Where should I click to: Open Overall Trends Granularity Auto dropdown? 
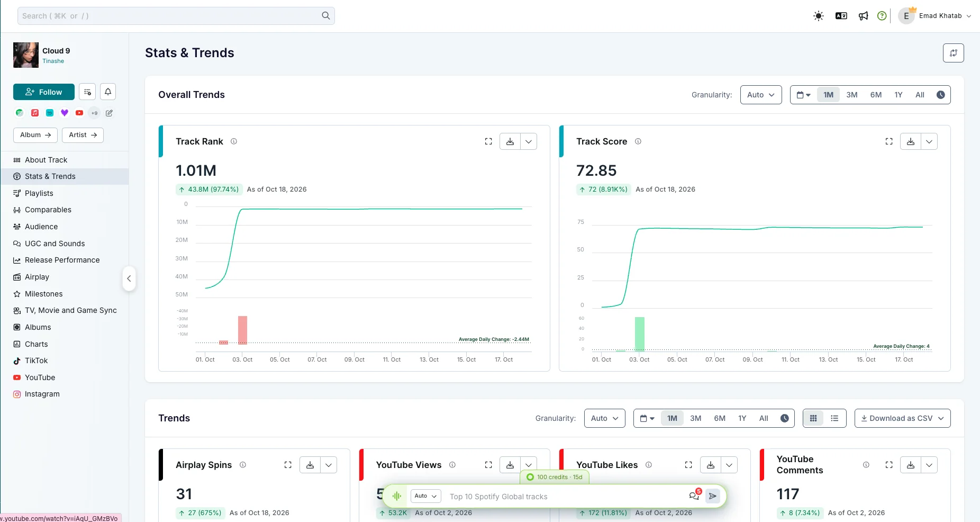(x=761, y=95)
